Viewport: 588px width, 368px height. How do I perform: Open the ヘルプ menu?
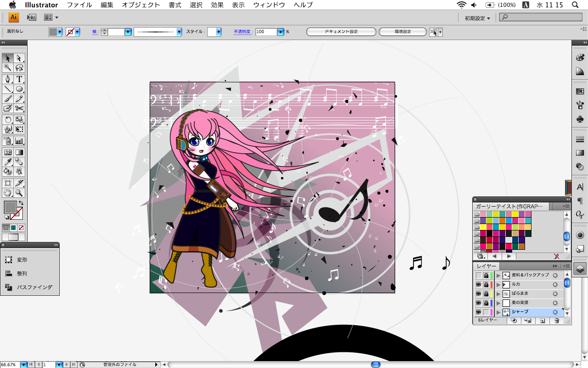pyautogui.click(x=303, y=5)
